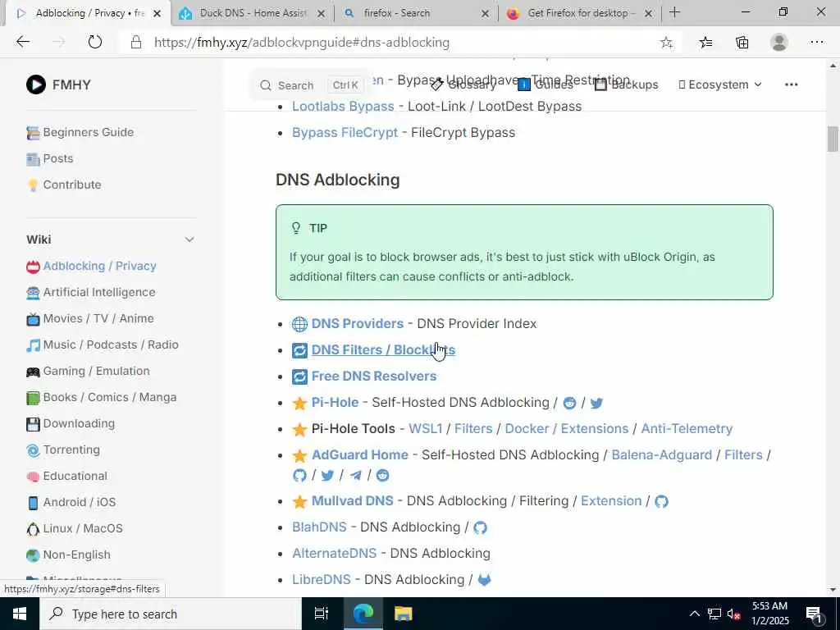This screenshot has height=630, width=840.
Task: Click the site lock icon in address bar
Action: pyautogui.click(x=136, y=43)
